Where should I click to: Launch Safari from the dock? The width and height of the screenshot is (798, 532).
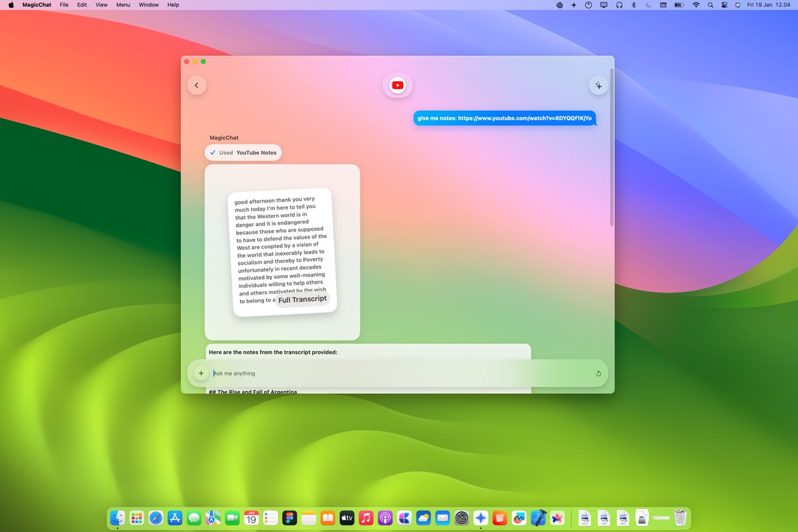pyautogui.click(x=156, y=518)
